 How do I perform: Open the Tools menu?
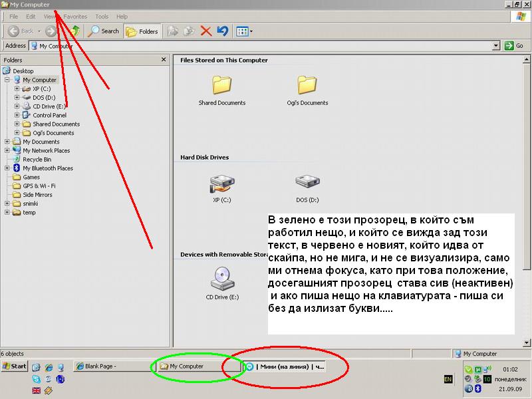point(102,16)
